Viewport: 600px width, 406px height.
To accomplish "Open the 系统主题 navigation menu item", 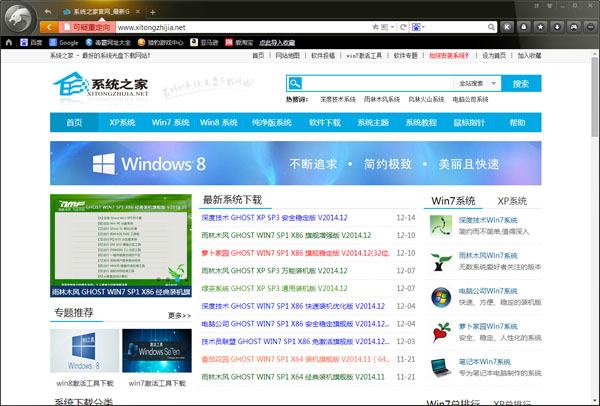I will click(x=373, y=122).
